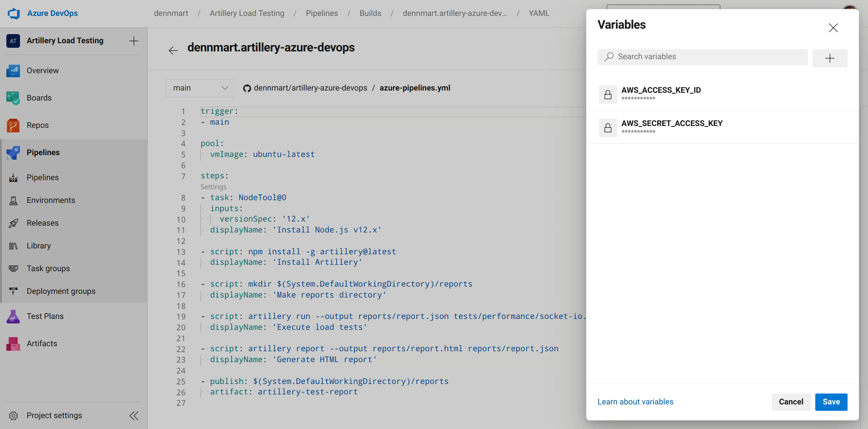Click the Task groups icon
Image resolution: width=868 pixels, height=429 pixels.
point(13,268)
